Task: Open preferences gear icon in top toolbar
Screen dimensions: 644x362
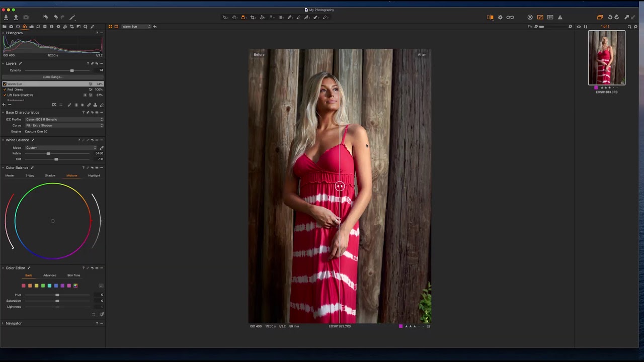Action: pos(500,17)
